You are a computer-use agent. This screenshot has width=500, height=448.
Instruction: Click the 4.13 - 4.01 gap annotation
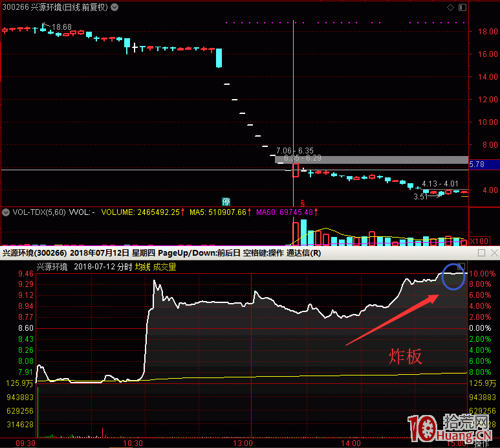pyautogui.click(x=440, y=184)
